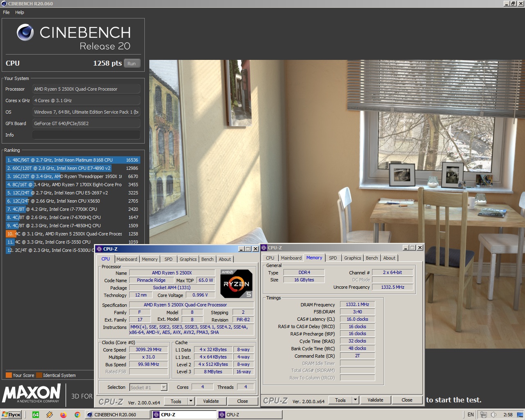This screenshot has height=420, width=525.
Task: Click the show desktop icon beside the clock
Action: pyautogui.click(x=520, y=415)
